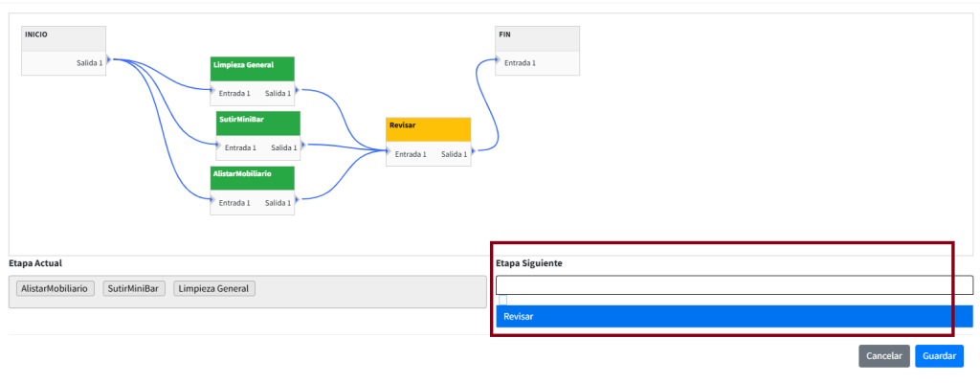Select the SutirMiniBar tag in Etapa Actual
980x383 pixels.
pos(134,288)
